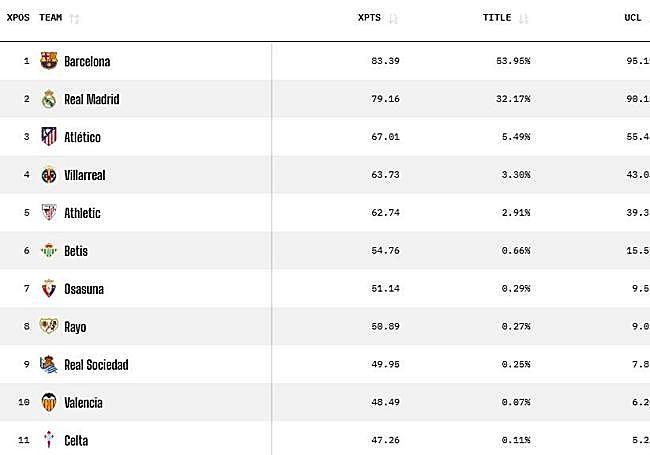Click the Osasuna club crest

(x=49, y=289)
